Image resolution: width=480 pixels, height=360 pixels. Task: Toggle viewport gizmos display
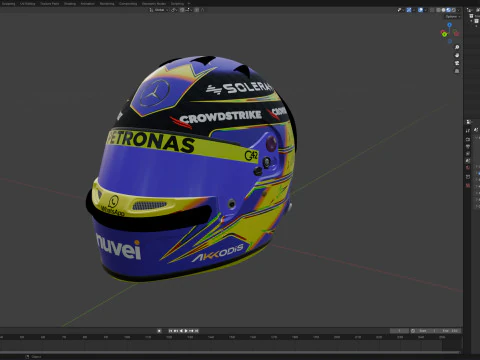409,10
